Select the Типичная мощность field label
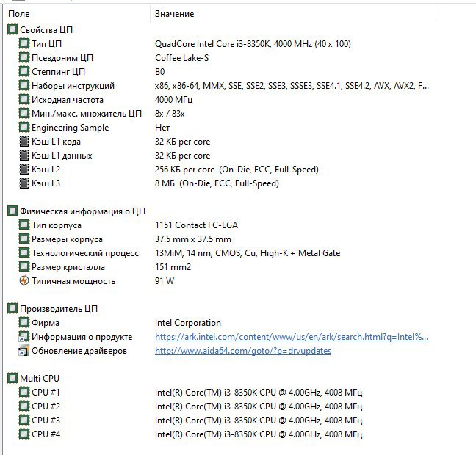The image size is (476, 455). [73, 281]
